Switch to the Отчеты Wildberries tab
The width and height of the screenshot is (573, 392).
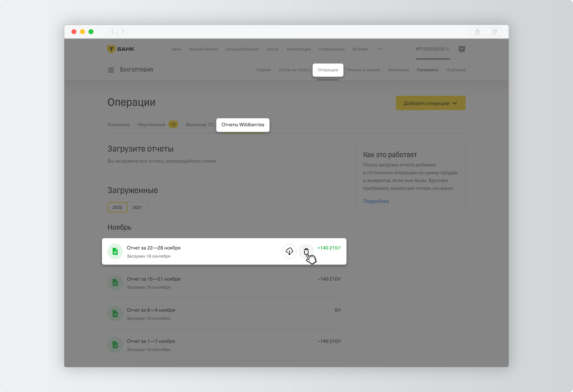(x=243, y=125)
